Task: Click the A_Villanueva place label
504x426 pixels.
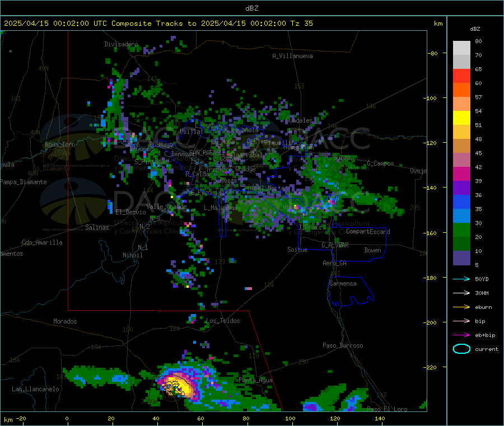Action: tap(292, 56)
